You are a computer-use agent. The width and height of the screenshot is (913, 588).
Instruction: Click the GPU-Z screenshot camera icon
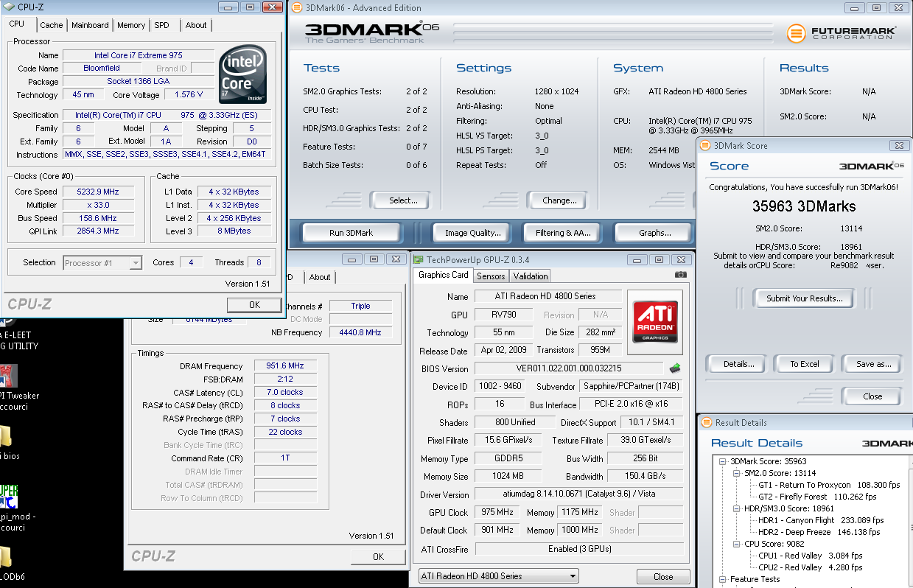click(680, 275)
